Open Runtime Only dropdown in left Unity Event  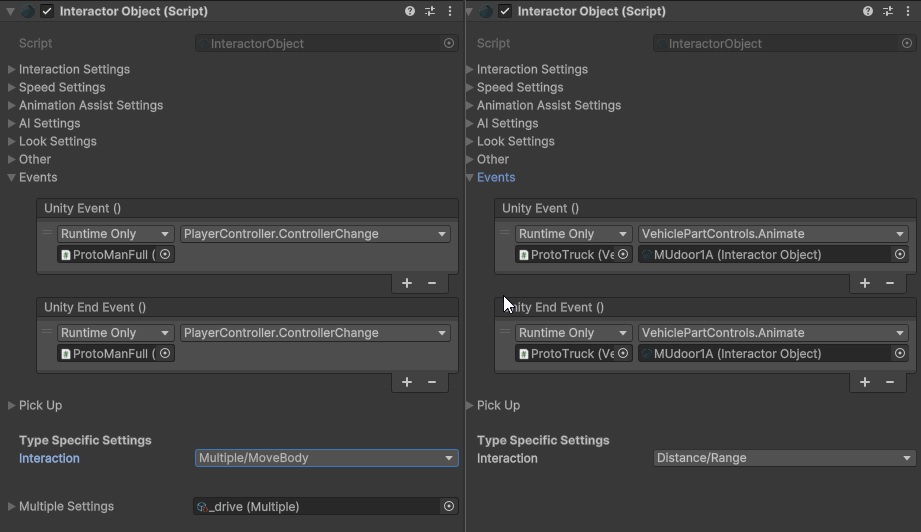coord(115,234)
